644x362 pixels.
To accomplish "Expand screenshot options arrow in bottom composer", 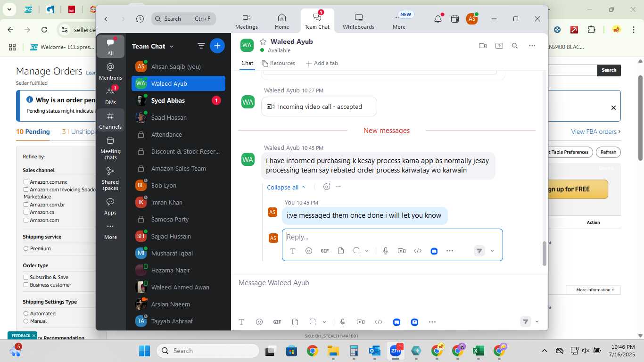I will point(324,322).
